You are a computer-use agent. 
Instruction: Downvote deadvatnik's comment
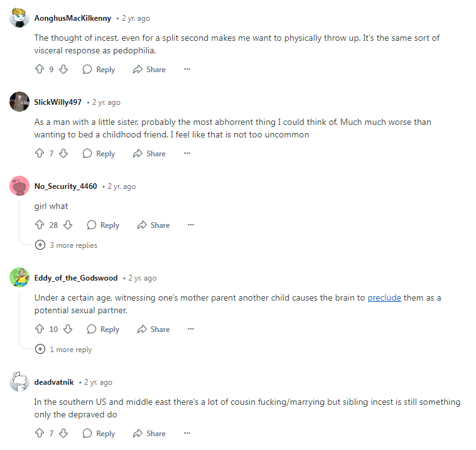pyautogui.click(x=63, y=434)
